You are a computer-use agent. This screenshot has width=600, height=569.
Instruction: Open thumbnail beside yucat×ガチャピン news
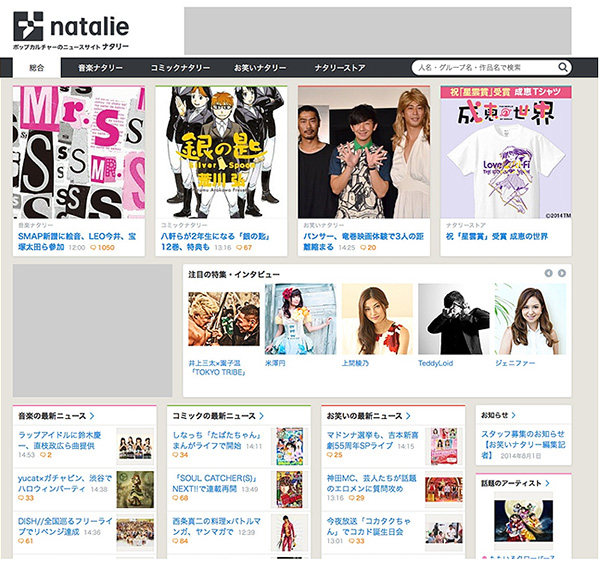pos(135,489)
